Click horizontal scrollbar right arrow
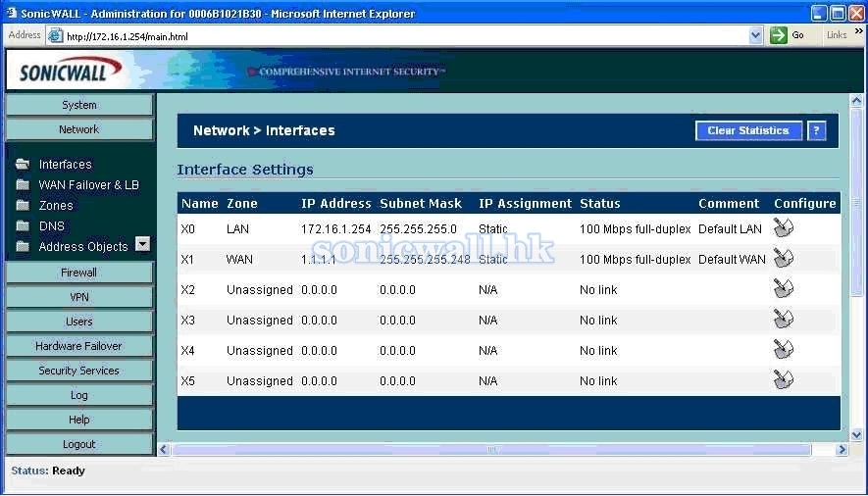868x496 pixels. tap(842, 449)
